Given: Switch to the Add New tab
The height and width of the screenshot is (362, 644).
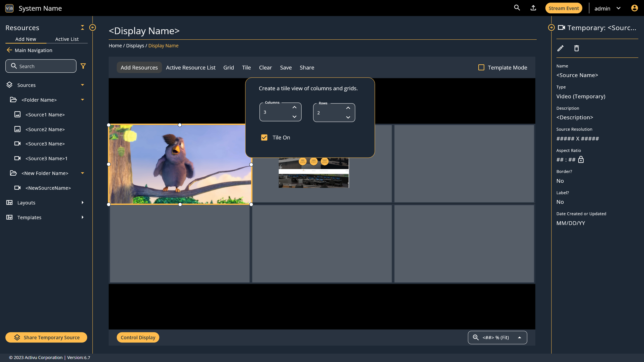Looking at the screenshot, I should [26, 39].
